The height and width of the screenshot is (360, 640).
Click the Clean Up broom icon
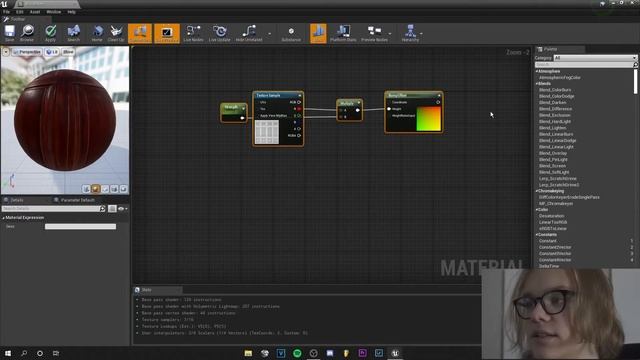click(x=116, y=33)
